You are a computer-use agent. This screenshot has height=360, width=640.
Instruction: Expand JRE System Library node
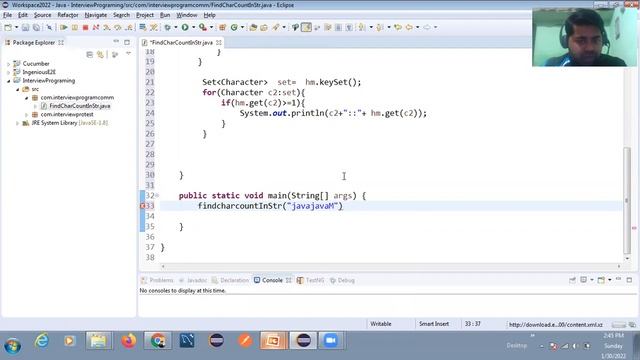18,123
